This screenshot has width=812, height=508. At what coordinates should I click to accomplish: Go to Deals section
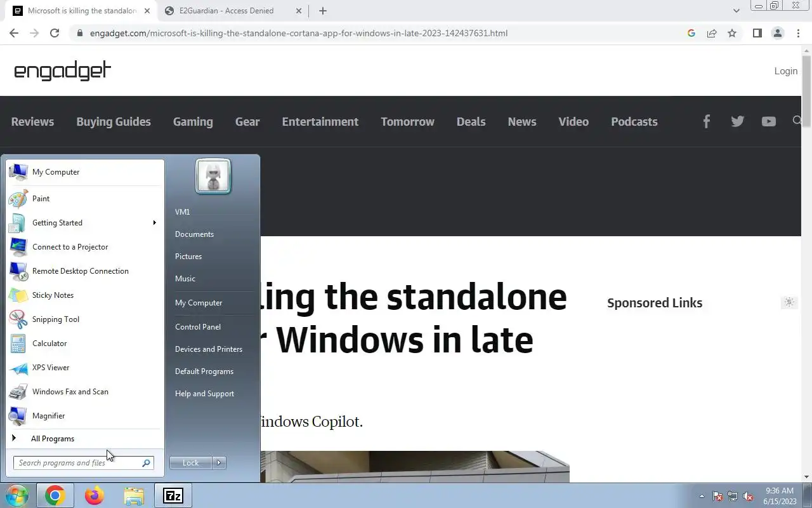(471, 121)
